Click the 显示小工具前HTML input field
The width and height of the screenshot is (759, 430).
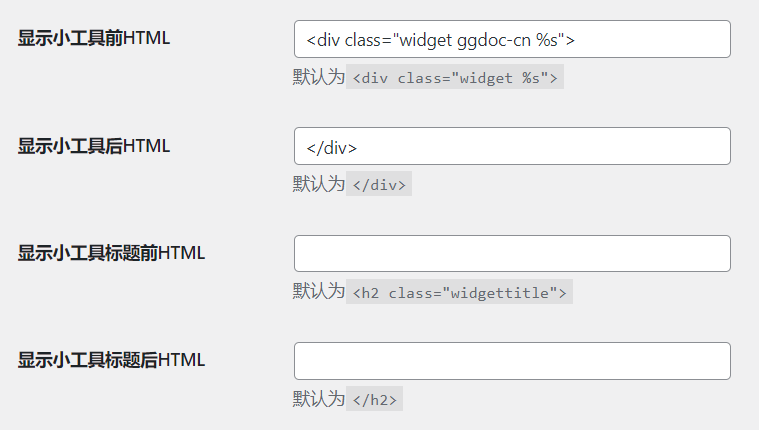(x=512, y=39)
